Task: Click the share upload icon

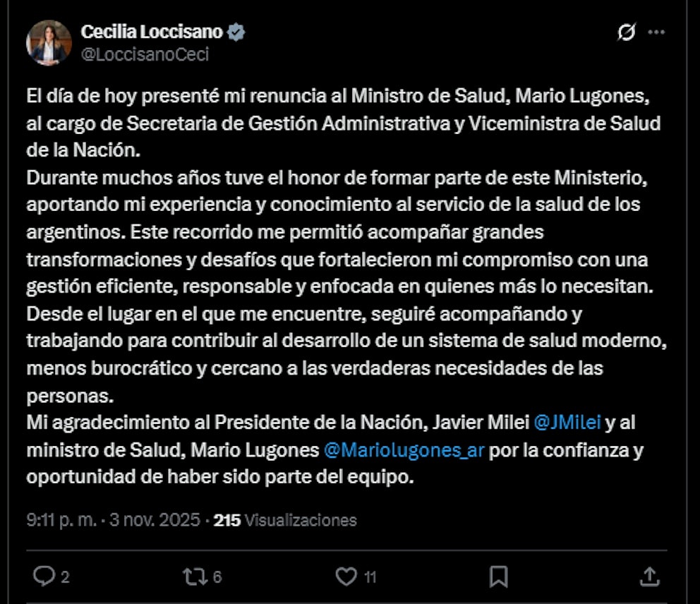Action: coord(651,576)
